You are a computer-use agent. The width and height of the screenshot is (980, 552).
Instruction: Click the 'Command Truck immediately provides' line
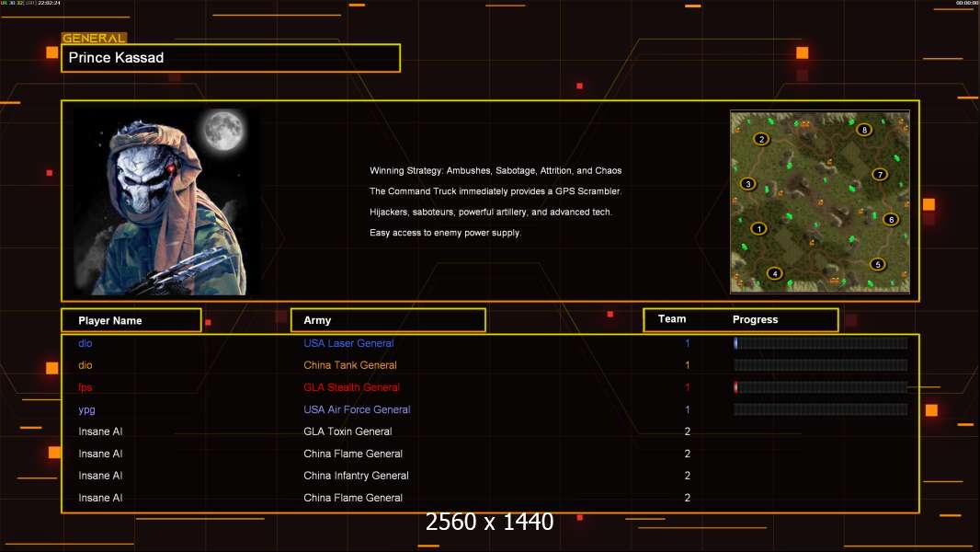pos(496,191)
